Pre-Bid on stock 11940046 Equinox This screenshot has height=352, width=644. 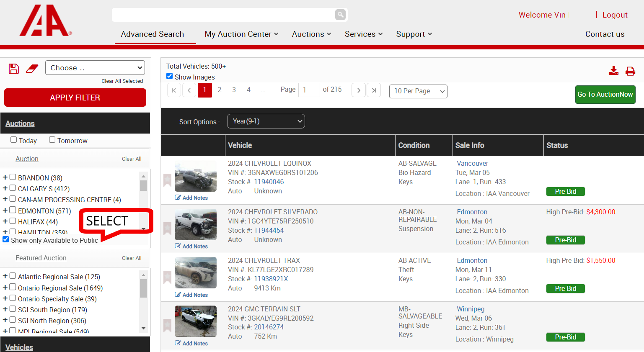(566, 191)
